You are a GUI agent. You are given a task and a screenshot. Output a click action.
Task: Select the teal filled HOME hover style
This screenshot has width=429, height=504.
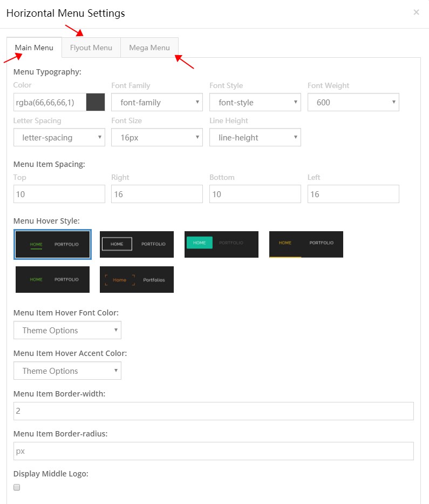[x=222, y=244]
